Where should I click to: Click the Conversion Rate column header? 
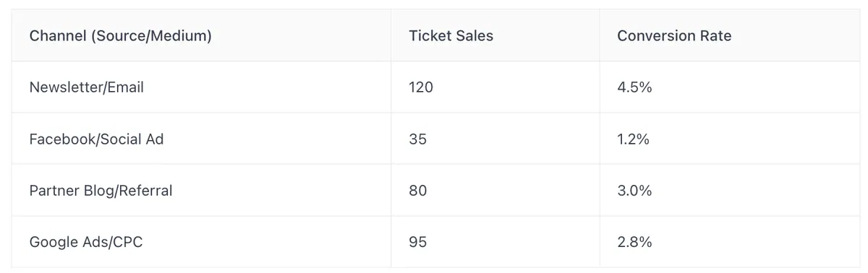(674, 35)
